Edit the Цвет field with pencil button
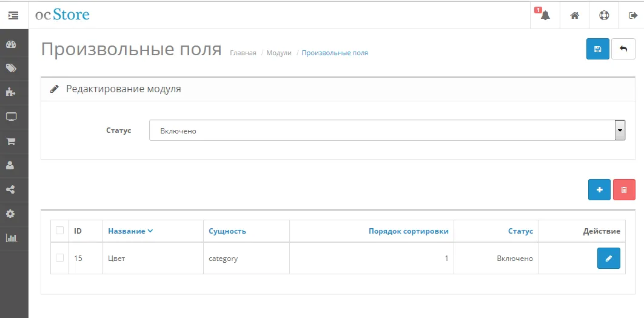Image resolution: width=644 pixels, height=318 pixels. tap(608, 259)
